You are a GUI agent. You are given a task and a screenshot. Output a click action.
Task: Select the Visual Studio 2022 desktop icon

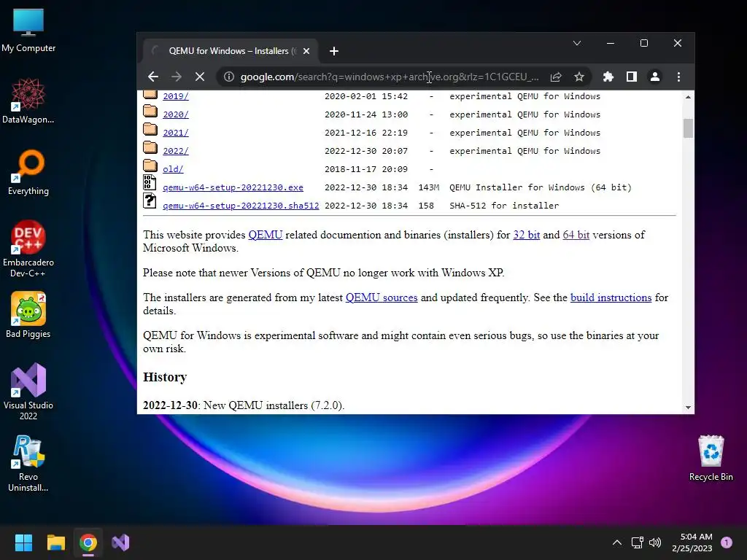(28, 392)
